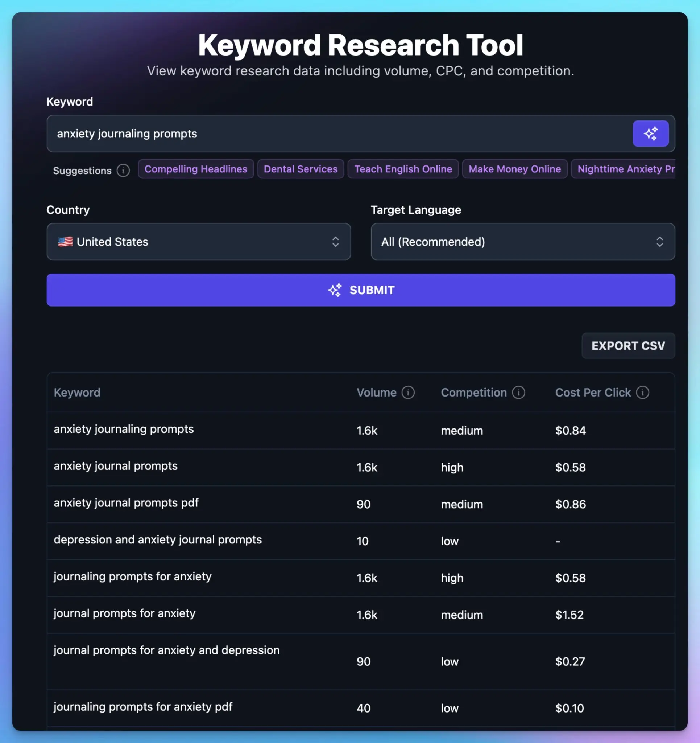Click the sparkle icon inside the Submit button
Screen dimensions: 700x743
[x=335, y=290]
